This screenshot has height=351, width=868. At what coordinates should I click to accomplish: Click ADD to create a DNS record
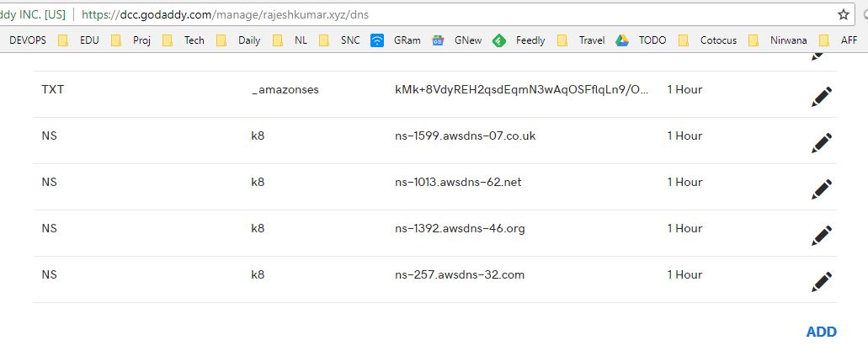coord(821,332)
